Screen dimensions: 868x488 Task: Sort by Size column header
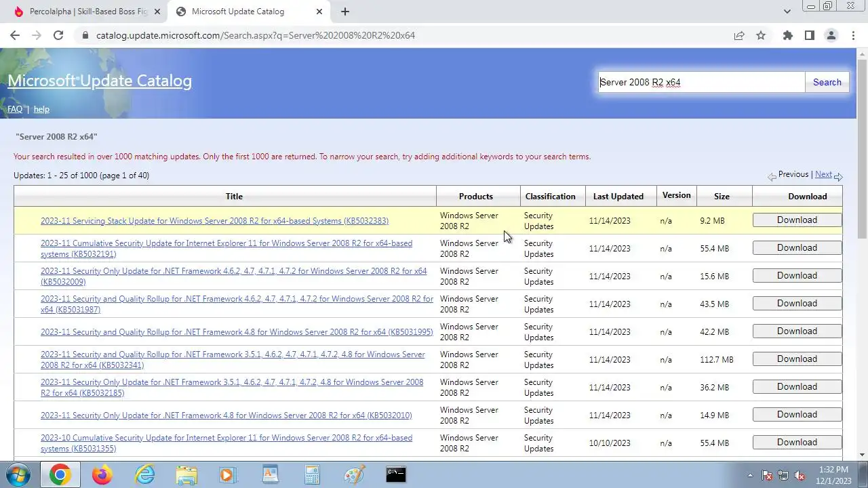pos(722,196)
